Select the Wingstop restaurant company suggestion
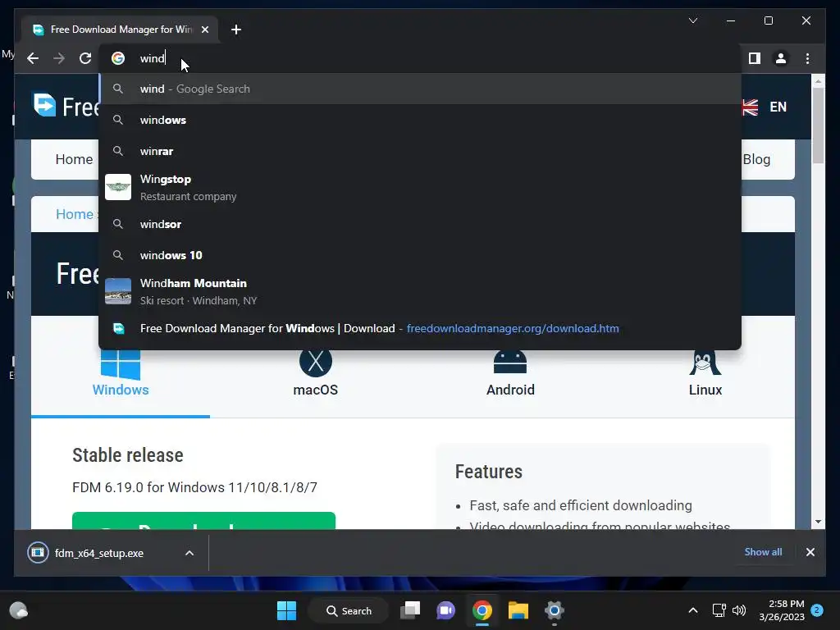 [420, 188]
